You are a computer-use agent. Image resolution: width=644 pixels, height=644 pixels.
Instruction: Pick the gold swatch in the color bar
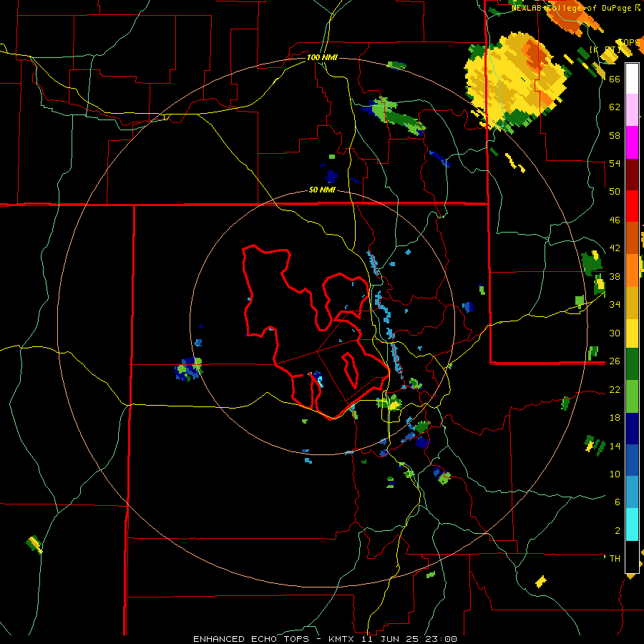tap(632, 303)
